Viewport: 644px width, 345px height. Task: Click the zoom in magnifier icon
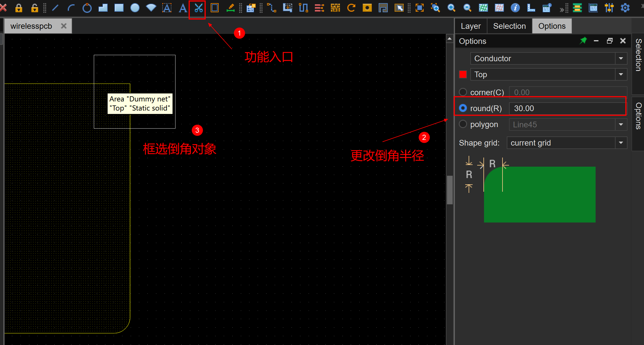pyautogui.click(x=451, y=8)
